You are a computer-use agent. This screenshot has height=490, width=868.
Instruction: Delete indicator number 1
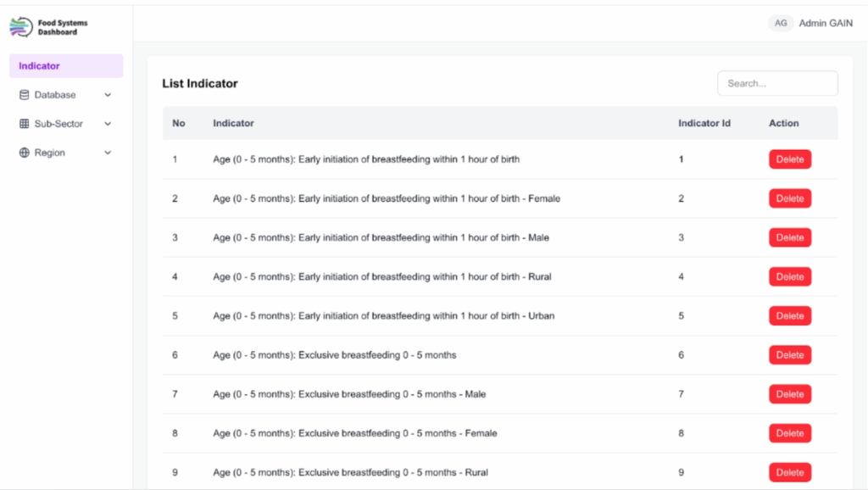(789, 159)
